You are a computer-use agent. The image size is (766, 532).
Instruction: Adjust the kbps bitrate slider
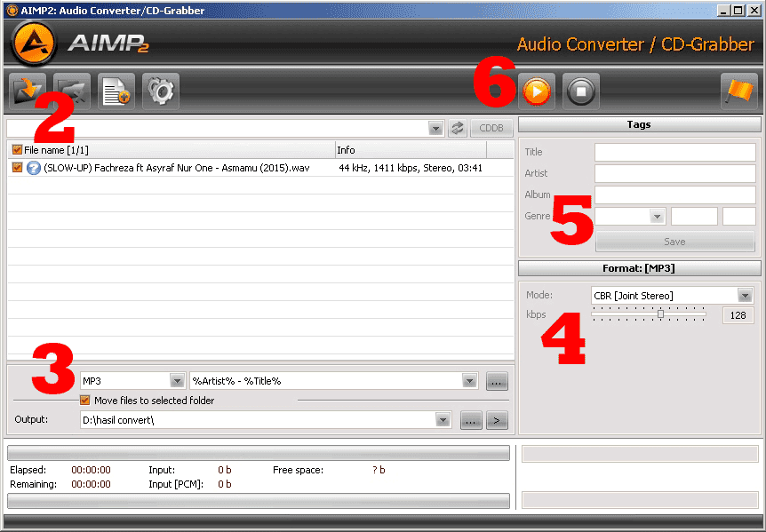[x=660, y=314]
